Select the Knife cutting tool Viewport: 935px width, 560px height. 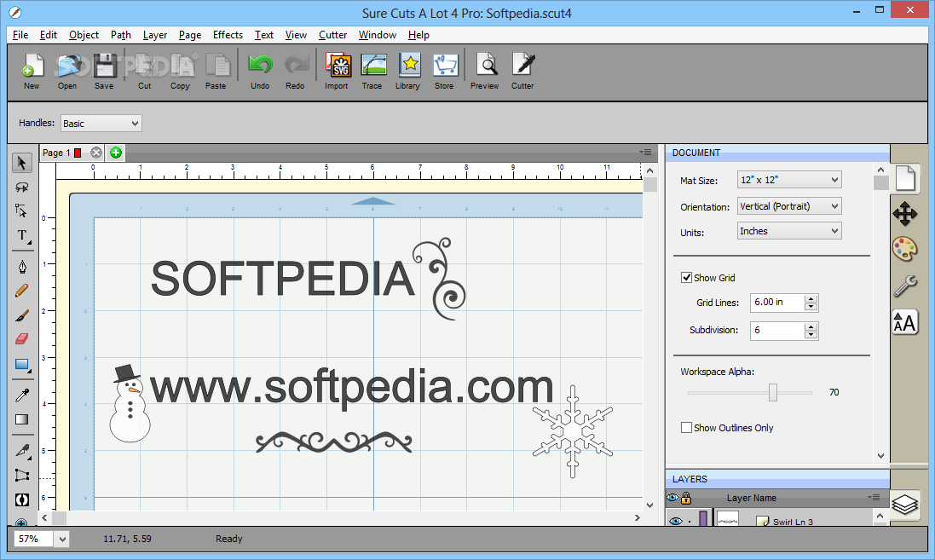coord(22,450)
